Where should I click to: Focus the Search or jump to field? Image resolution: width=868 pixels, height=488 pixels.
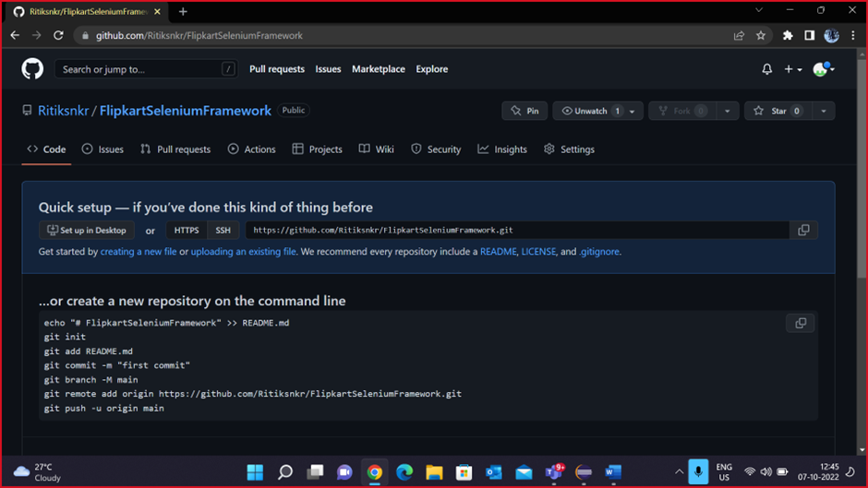[146, 69]
